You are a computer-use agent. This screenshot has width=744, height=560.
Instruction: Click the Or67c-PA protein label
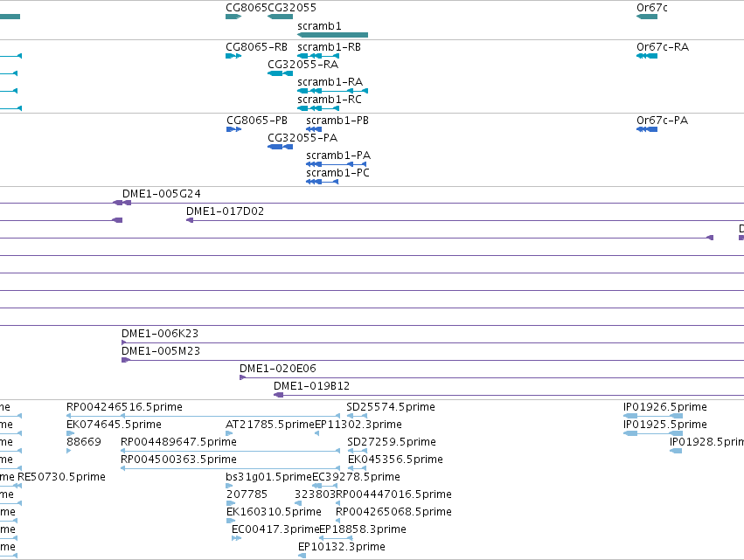click(662, 121)
